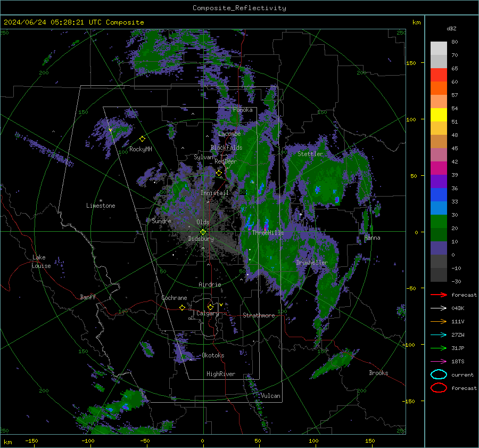Click yellow diamond marker above Calgary label
The height and width of the screenshot is (448, 479).
tap(210, 307)
